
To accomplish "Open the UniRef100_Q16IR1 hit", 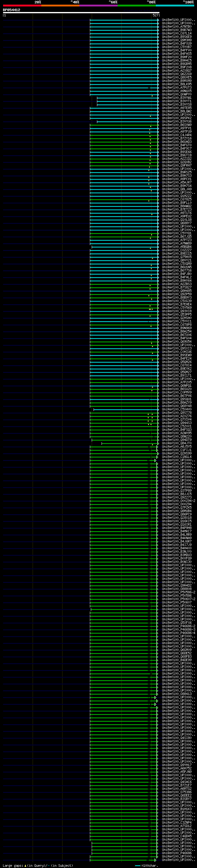I will [x=177, y=524].
